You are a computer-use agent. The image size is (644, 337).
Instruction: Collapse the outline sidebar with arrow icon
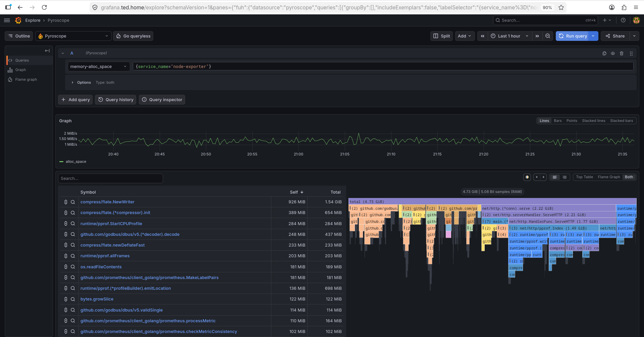[x=47, y=51]
